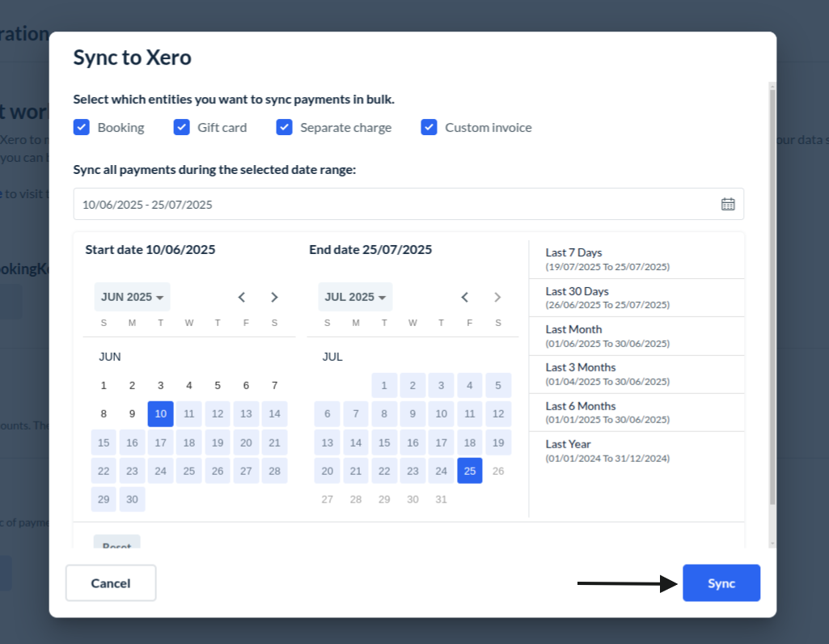Pick July 9 in end calendar
This screenshot has height=644, width=829.
tap(413, 414)
